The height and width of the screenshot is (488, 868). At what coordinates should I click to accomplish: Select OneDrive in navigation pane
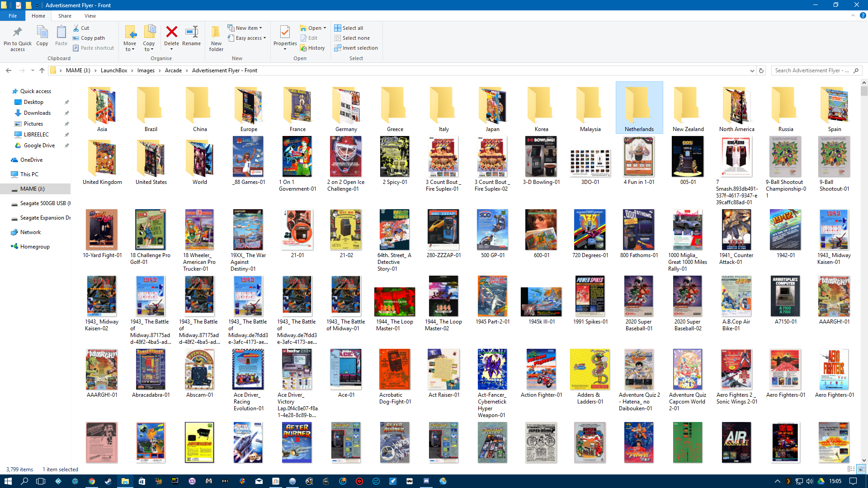pyautogui.click(x=31, y=160)
